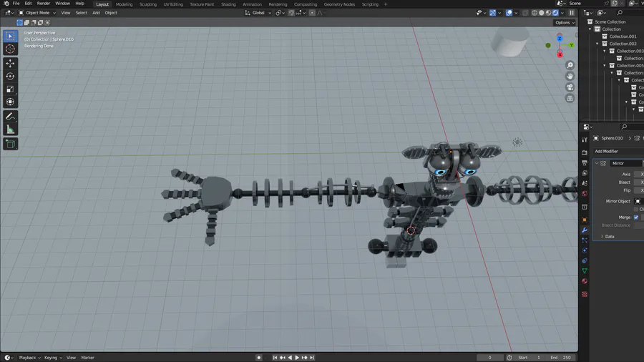Switch to the Sculpting workspace tab
The image size is (644, 362).
148,4
